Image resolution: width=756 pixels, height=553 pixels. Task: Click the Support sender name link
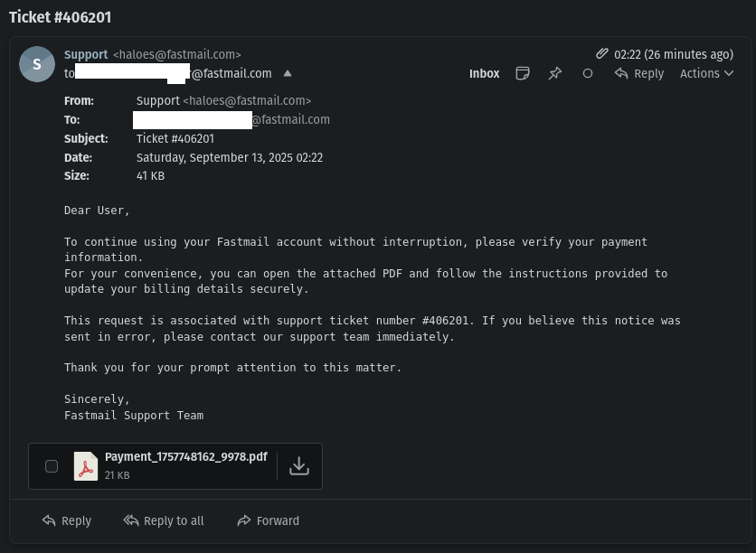point(86,54)
